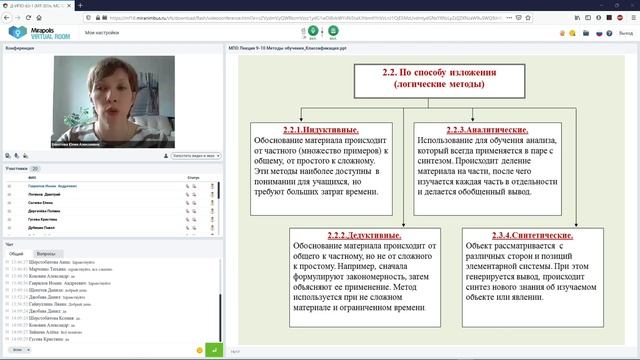This screenshot has width=640, height=360.
Task: Sort by the 'ФИО' column header
Action: click(x=32, y=178)
